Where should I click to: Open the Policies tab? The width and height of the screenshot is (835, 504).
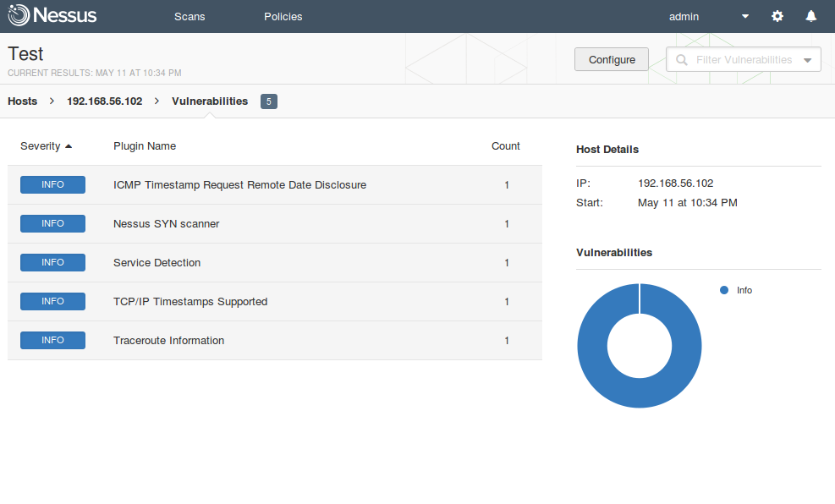click(283, 17)
